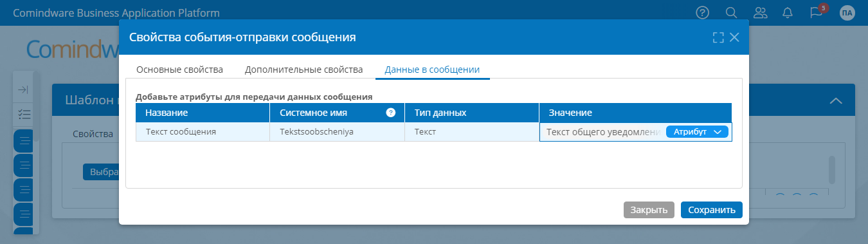
Task: Open the ПА user avatar menu
Action: [847, 12]
